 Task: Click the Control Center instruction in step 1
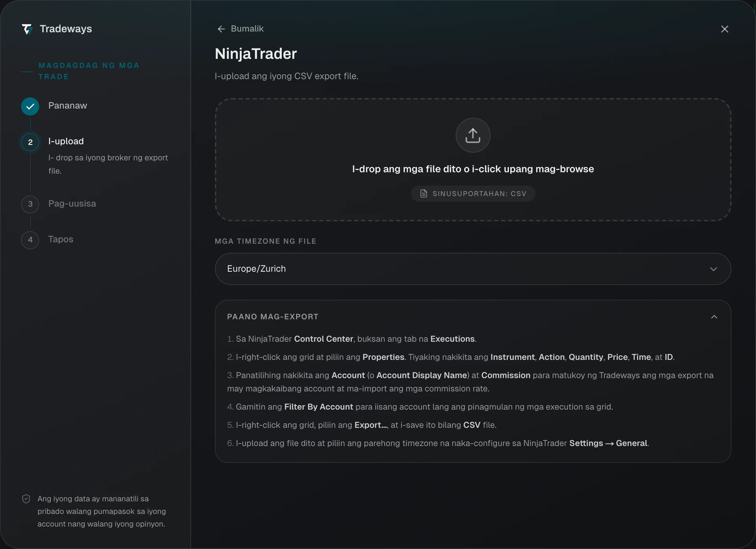click(324, 339)
